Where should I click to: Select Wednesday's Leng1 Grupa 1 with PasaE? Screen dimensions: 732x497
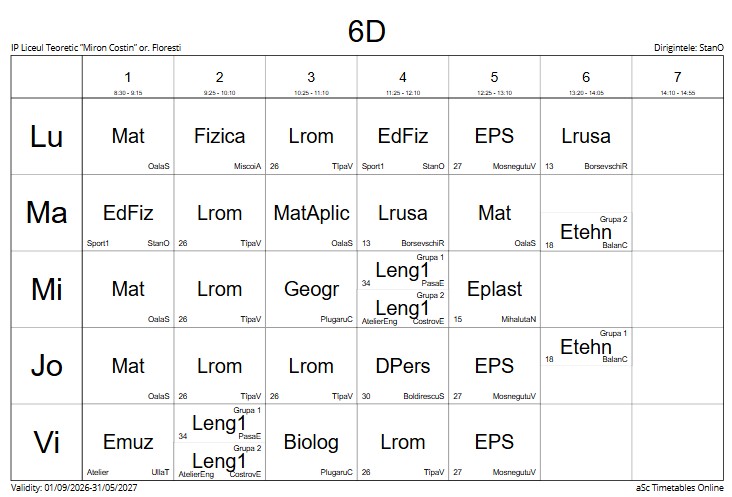[x=402, y=271]
